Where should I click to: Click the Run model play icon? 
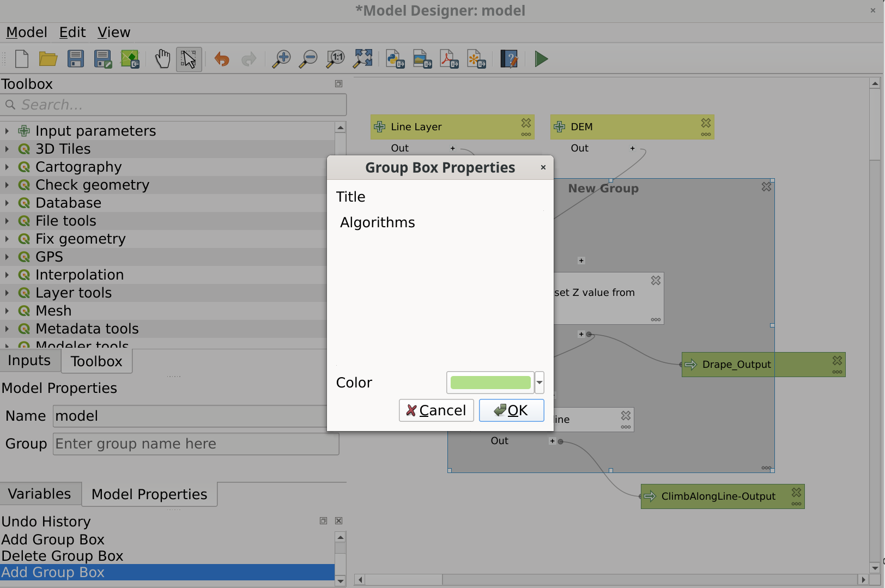(541, 59)
